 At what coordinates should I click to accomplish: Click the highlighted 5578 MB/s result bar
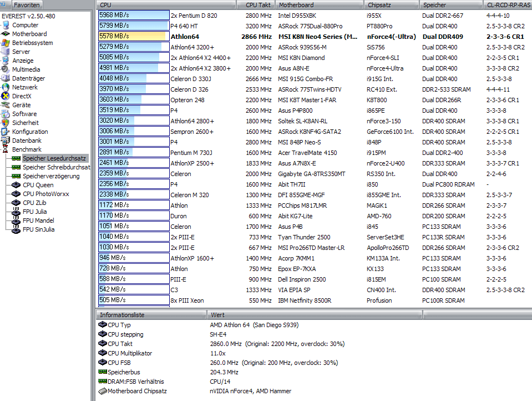coord(134,36)
